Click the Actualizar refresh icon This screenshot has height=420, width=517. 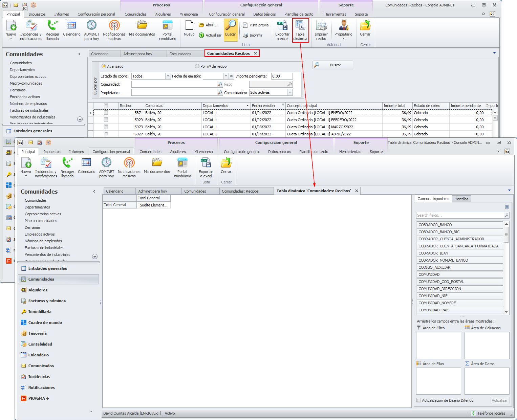click(x=202, y=35)
